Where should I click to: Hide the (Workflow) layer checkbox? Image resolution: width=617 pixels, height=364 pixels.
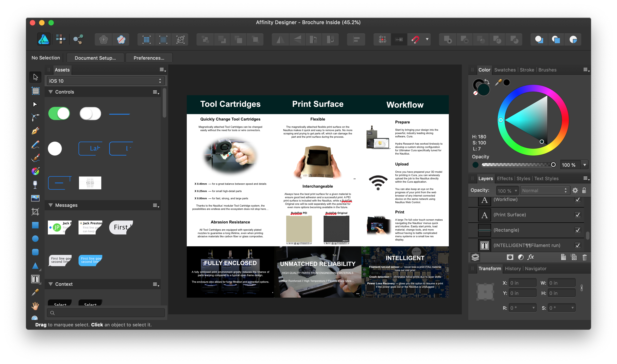(x=578, y=199)
